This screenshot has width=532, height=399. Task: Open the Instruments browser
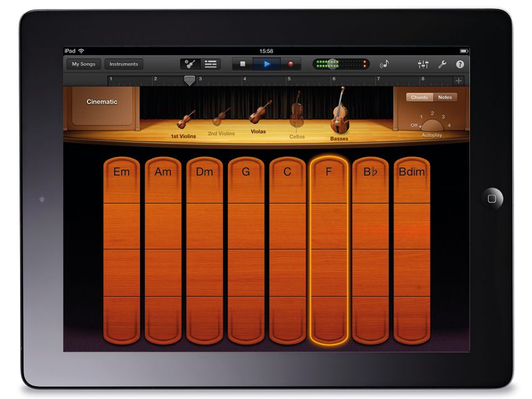[x=124, y=63]
